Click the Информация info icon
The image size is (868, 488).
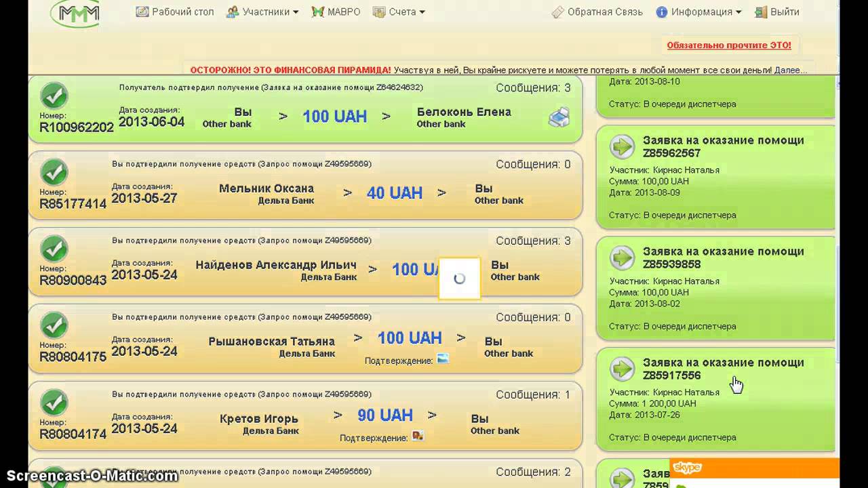pos(662,12)
